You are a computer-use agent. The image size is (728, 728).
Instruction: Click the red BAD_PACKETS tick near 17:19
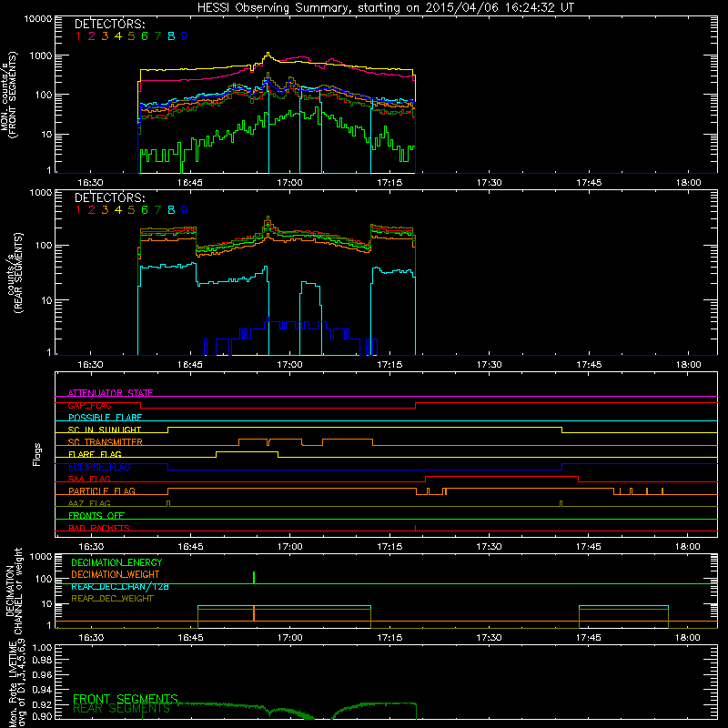click(415, 528)
